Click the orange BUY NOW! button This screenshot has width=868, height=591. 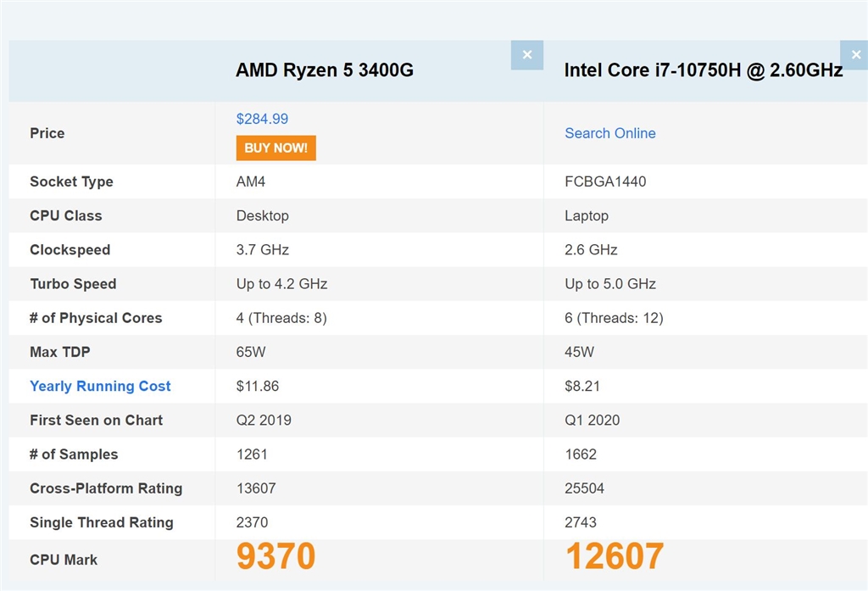click(275, 148)
